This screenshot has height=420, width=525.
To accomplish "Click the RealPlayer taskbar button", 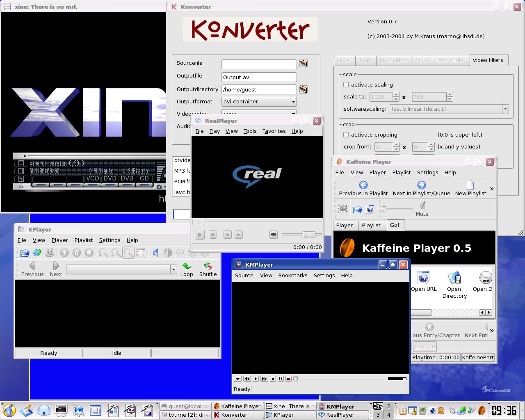I will tap(342, 415).
